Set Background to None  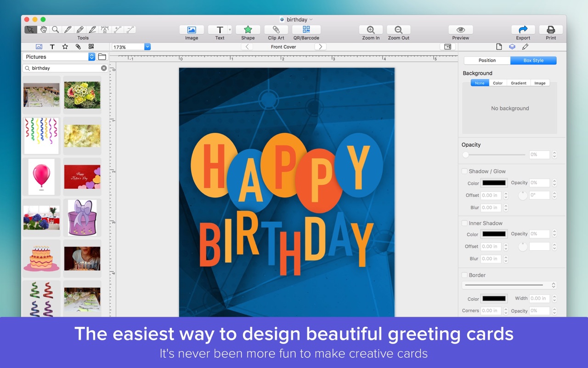click(x=480, y=83)
